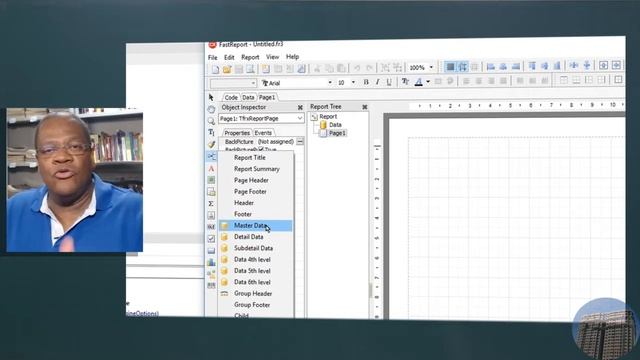The image size is (640, 360).
Task: Select the edit text tool
Action: click(211, 133)
